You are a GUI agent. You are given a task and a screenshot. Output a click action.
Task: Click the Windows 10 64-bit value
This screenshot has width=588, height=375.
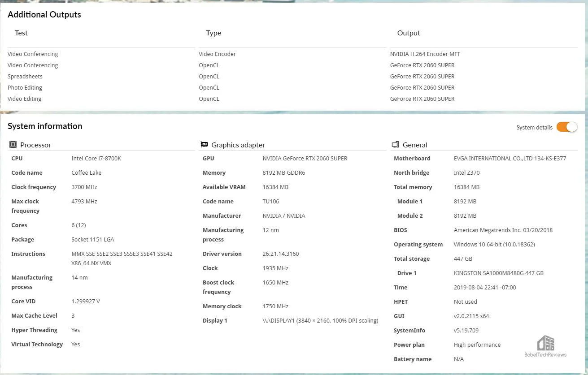tap(494, 244)
